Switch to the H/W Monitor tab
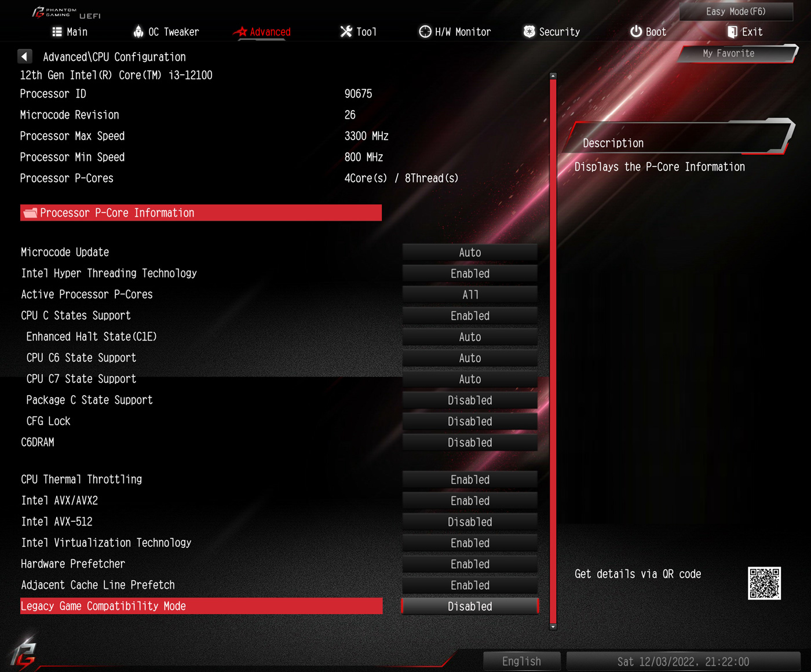Screen dimensions: 811x672 (455, 32)
